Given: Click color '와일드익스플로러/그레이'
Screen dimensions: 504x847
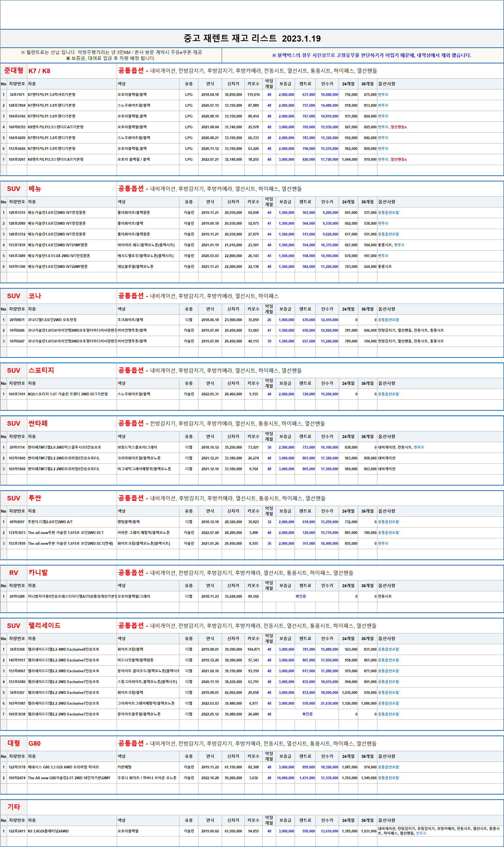Looking at the screenshot, I should (x=137, y=447).
